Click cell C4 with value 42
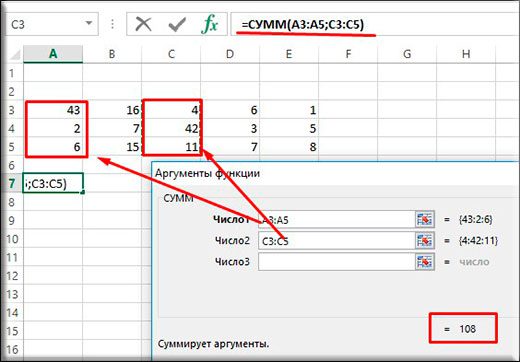 point(171,128)
